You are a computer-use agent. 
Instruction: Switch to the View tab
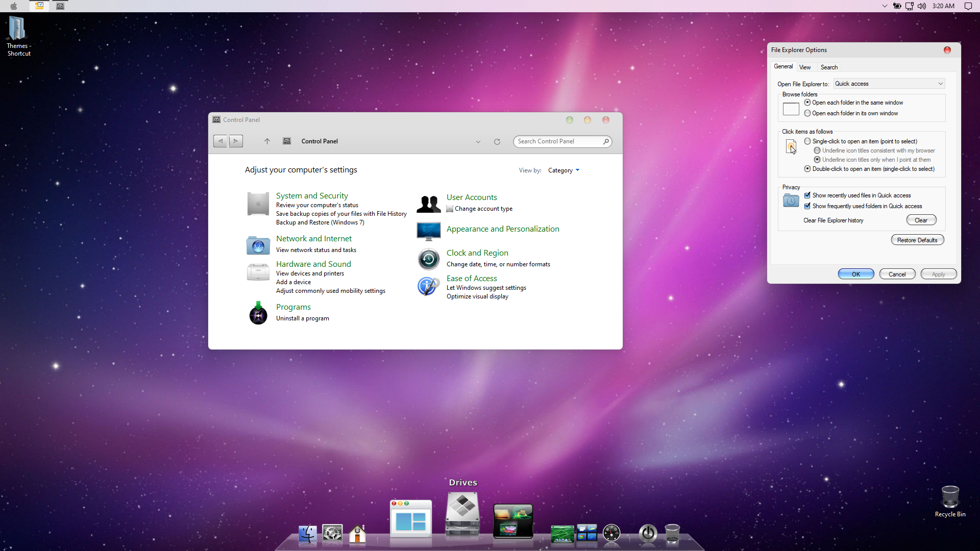click(805, 67)
